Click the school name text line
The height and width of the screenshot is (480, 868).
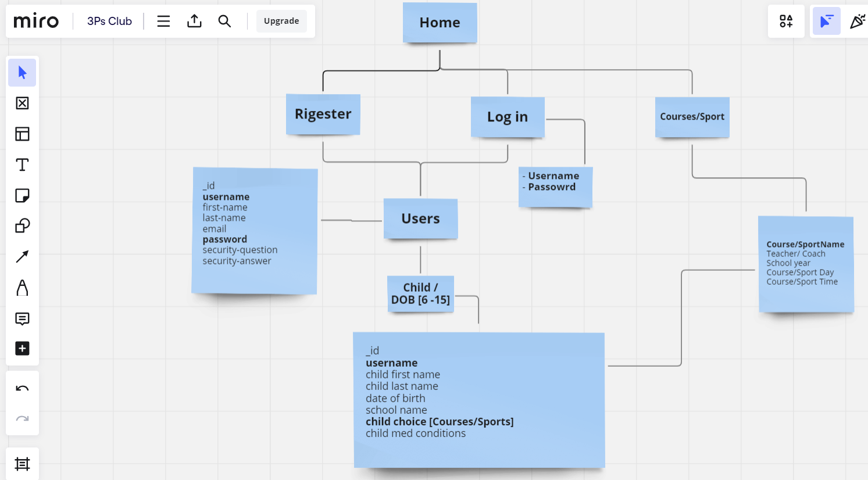point(397,410)
